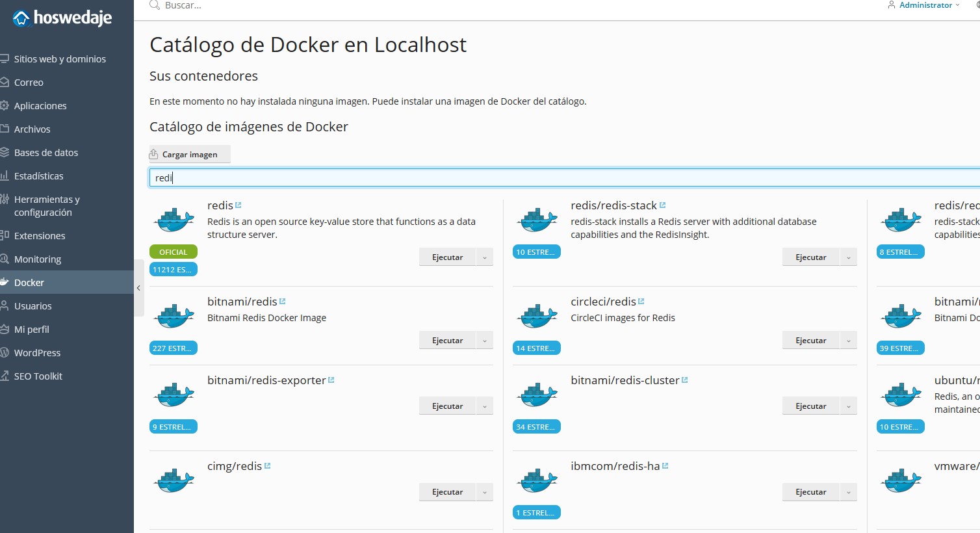
Task: Click the OFICIAL badge on redis
Action: (x=174, y=252)
